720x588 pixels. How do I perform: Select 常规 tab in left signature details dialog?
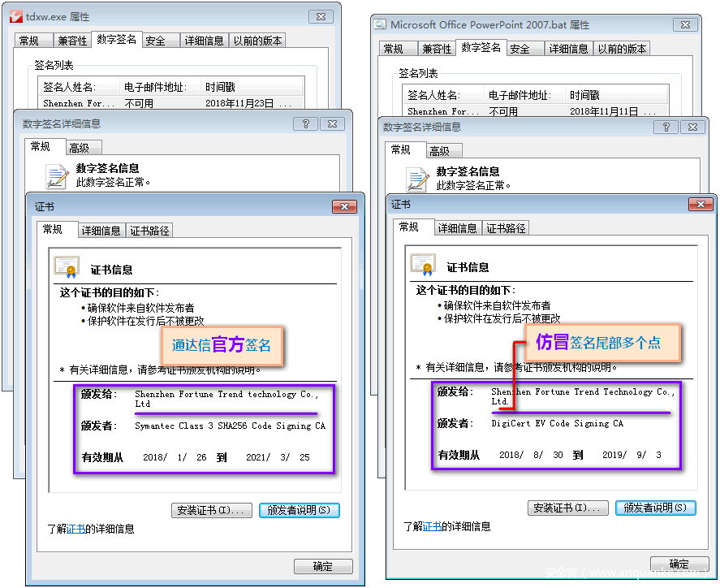[45, 146]
